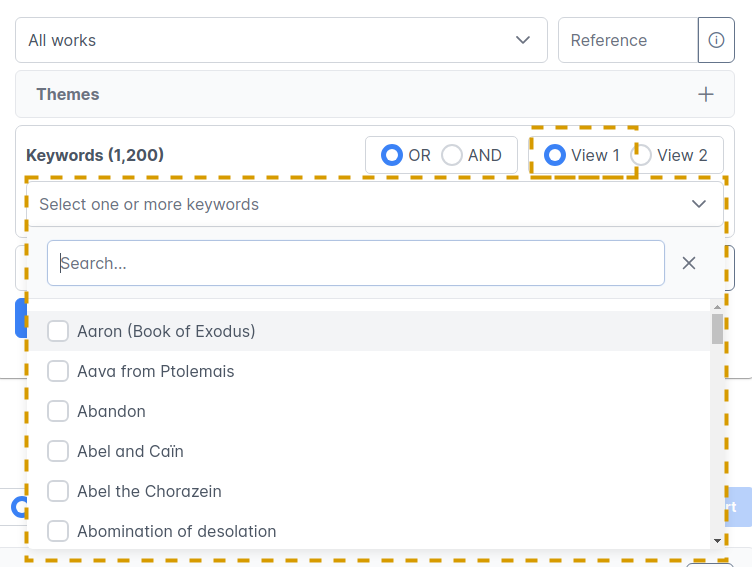Viewport: 752px width, 567px height.
Task: Select the OR radio option
Action: (392, 155)
